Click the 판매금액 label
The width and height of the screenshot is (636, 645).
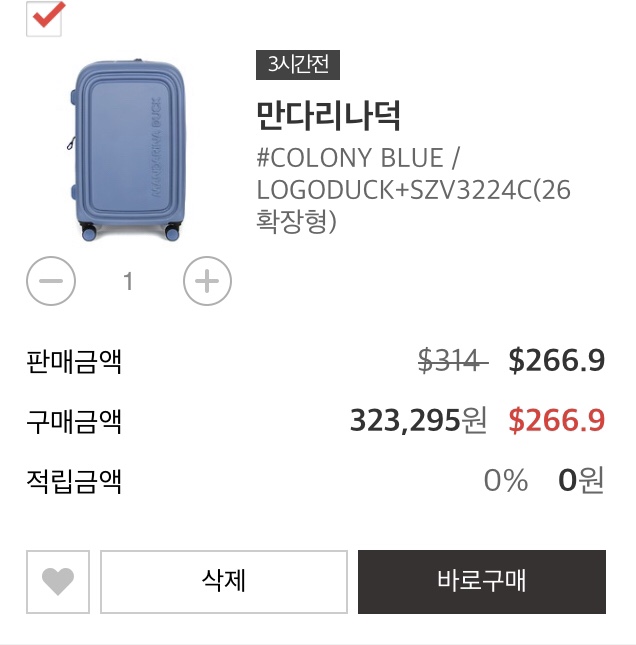74,361
